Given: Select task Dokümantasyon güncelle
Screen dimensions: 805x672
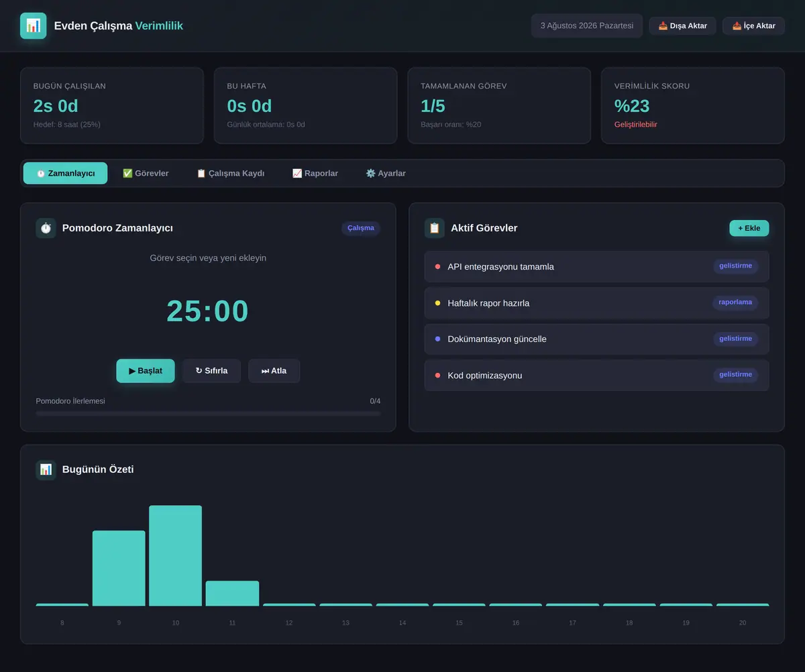Looking at the screenshot, I should tap(596, 339).
